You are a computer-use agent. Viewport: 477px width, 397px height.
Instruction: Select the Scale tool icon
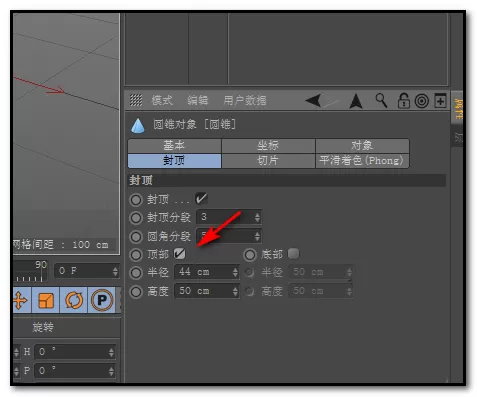coord(46,300)
